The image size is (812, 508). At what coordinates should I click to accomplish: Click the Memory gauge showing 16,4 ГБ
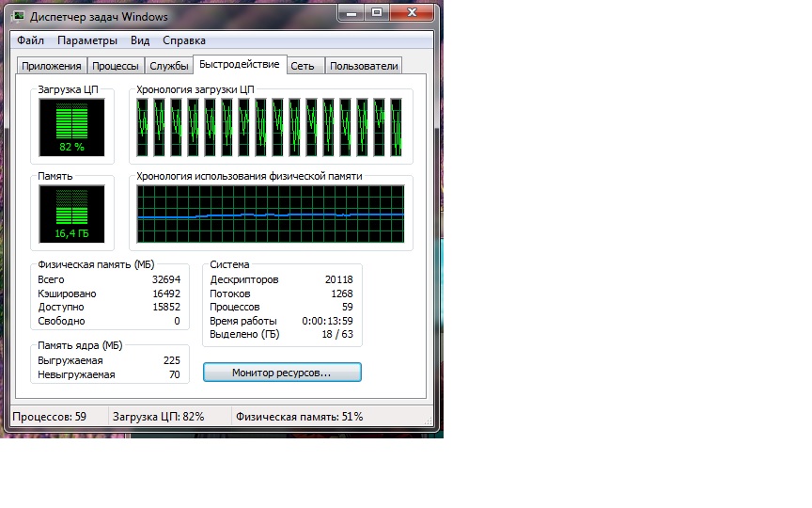tap(71, 214)
